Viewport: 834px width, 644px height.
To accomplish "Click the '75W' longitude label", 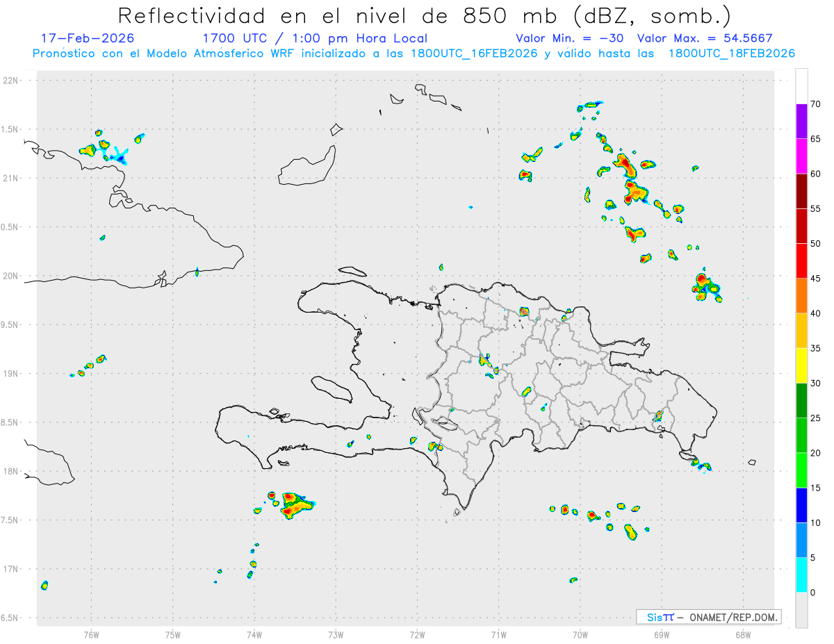I will pos(172,635).
